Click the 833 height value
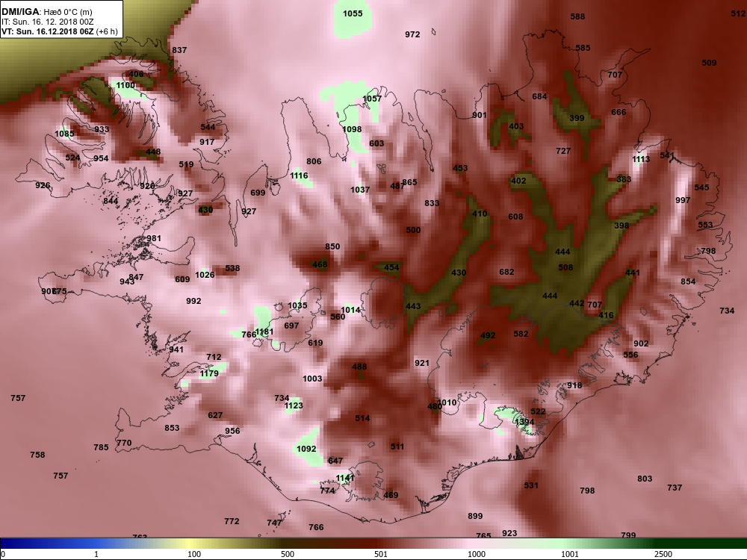This screenshot has height=560, width=747. [x=432, y=203]
